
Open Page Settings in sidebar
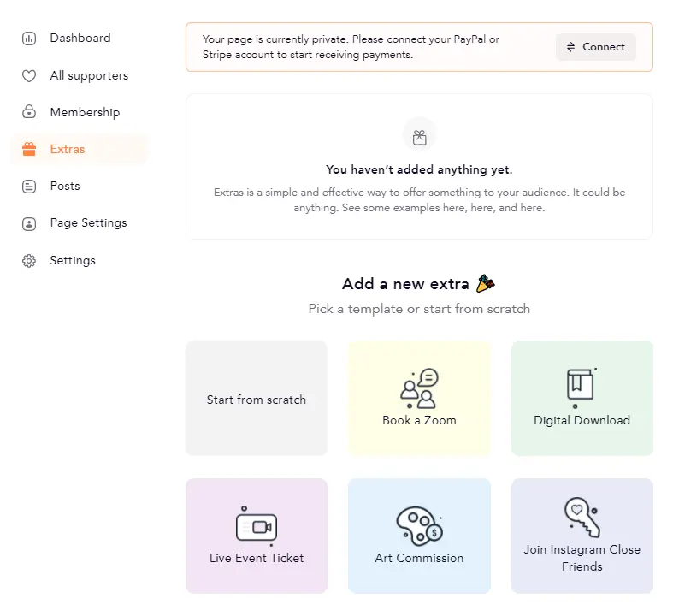(x=88, y=223)
